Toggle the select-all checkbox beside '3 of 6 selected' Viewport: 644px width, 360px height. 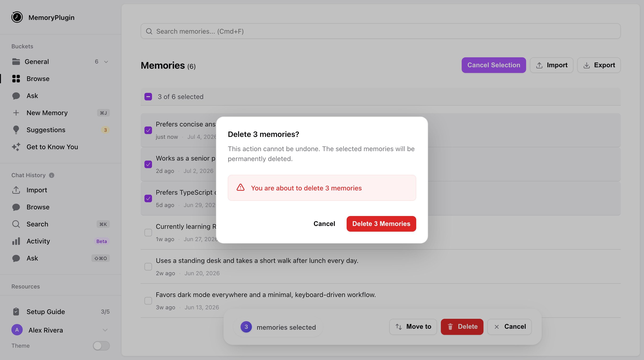[148, 96]
